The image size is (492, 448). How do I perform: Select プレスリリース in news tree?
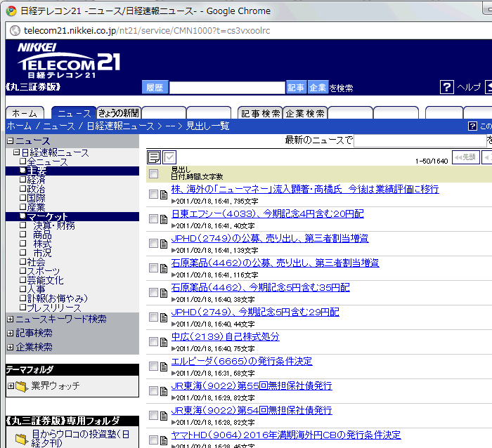click(54, 308)
